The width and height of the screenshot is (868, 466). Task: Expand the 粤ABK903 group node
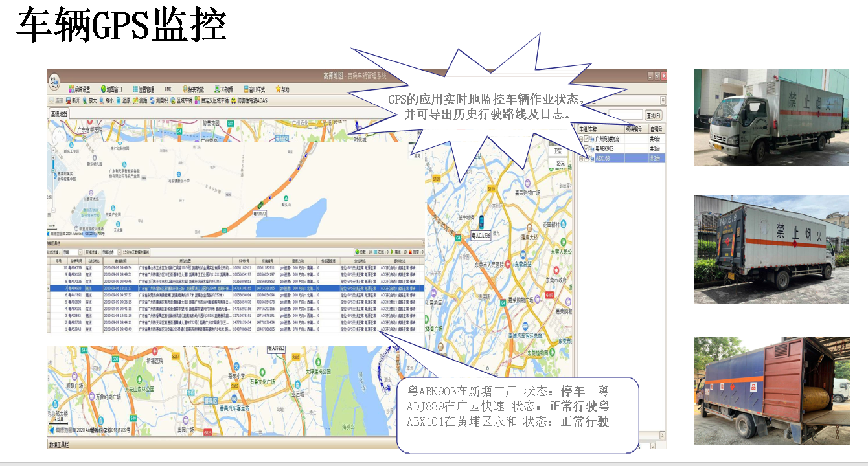(581, 148)
